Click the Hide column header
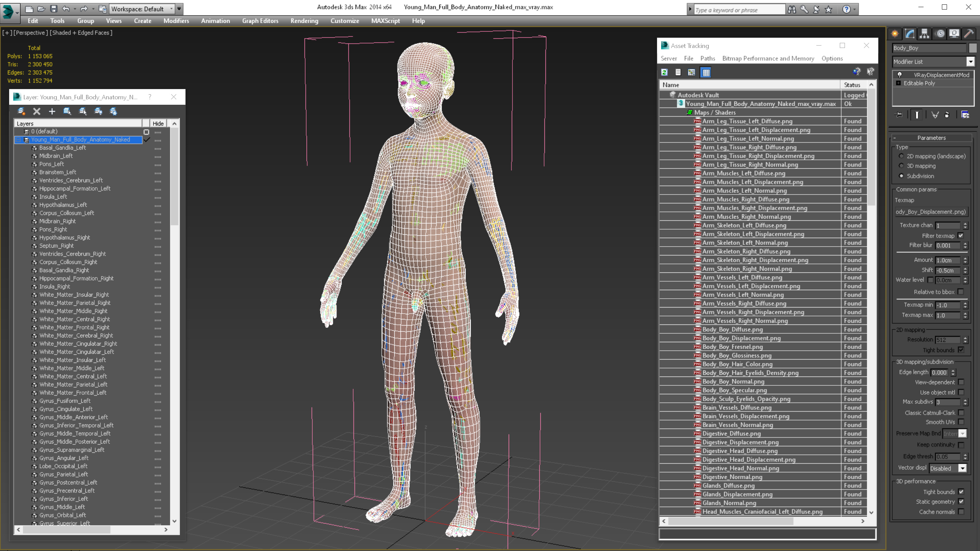The height and width of the screenshot is (551, 980). click(158, 123)
